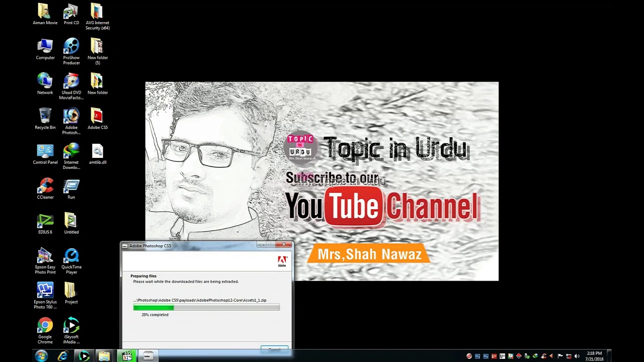Open the Aiman Movie folder on desktop

45,15
